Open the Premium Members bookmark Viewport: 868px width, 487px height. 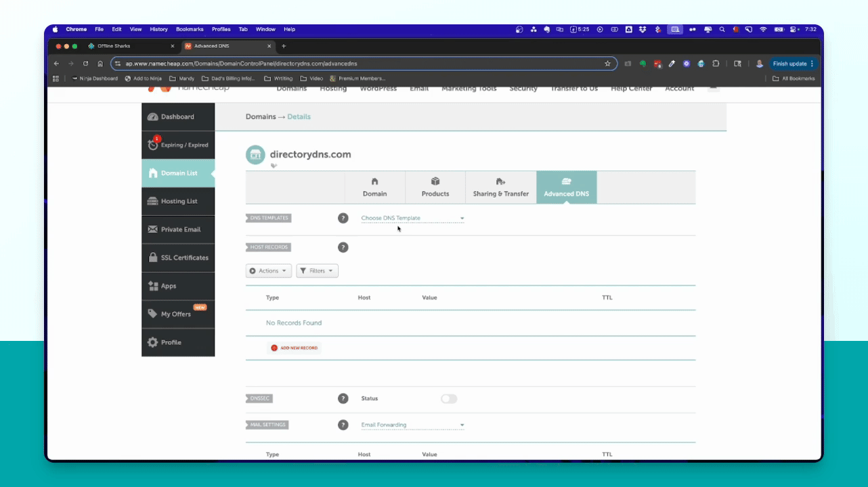pos(357,78)
